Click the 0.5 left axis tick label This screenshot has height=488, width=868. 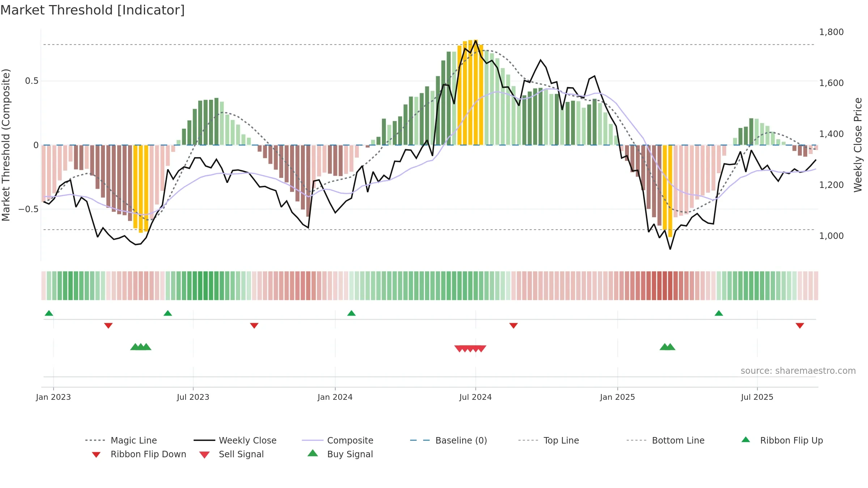pyautogui.click(x=32, y=81)
